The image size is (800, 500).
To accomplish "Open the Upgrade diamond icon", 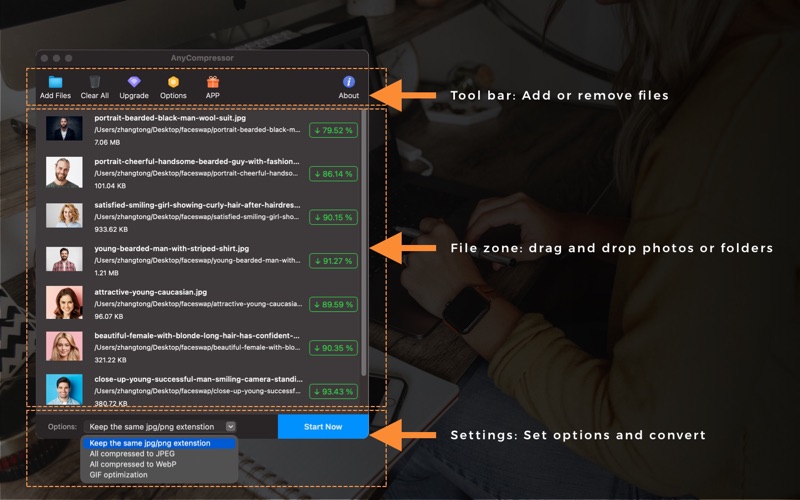I will click(x=134, y=82).
